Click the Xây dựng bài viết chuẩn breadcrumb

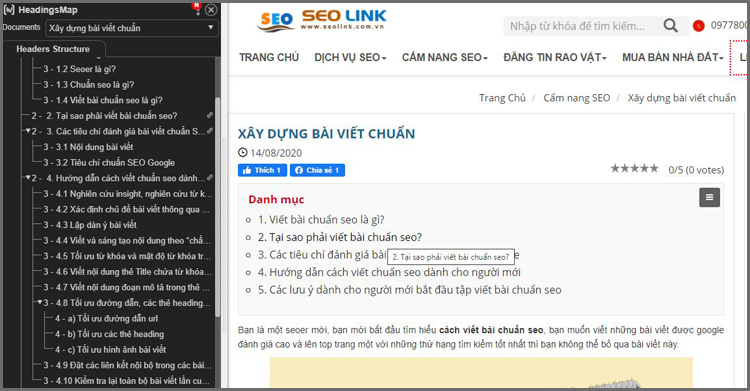pyautogui.click(x=682, y=98)
